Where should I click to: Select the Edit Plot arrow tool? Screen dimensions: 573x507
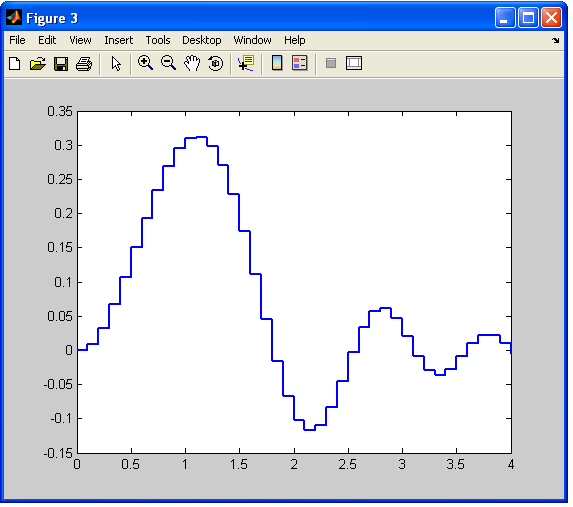click(116, 64)
